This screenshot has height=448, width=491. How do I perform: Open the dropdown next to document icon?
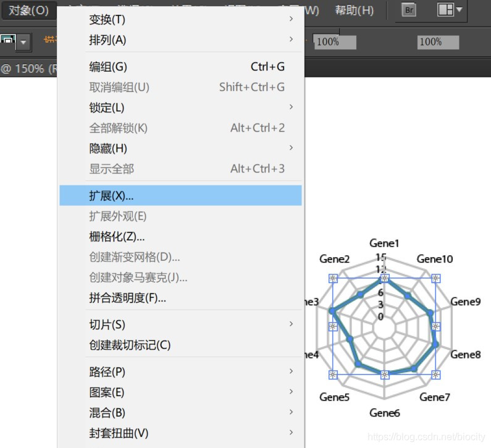click(23, 41)
